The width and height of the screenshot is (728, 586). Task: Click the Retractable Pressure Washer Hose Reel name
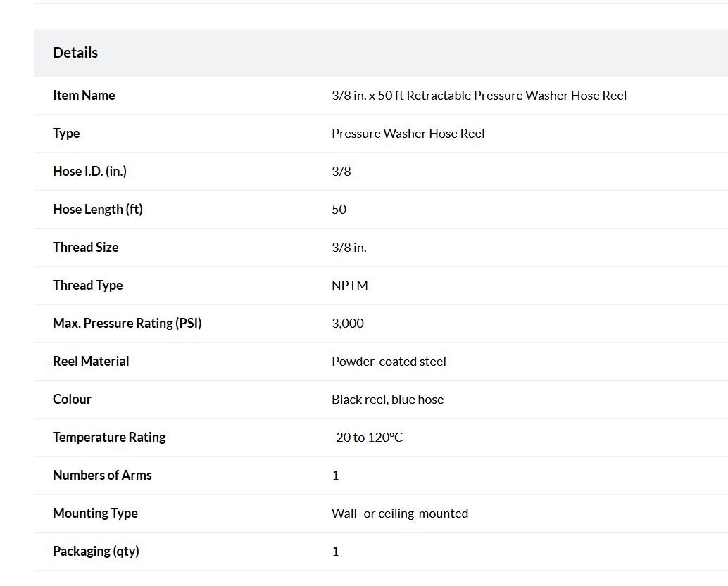479,96
